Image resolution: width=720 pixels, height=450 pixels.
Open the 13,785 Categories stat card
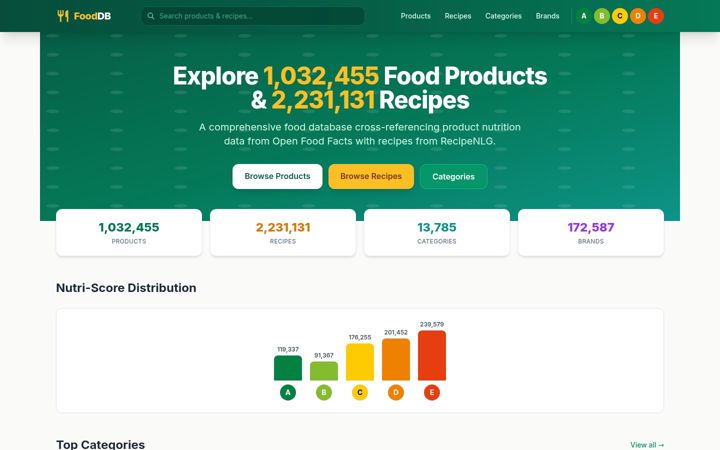437,232
